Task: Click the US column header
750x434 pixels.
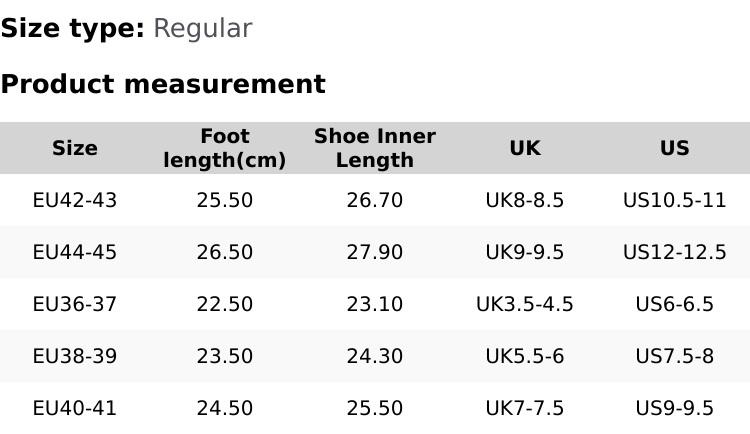Action: point(675,148)
